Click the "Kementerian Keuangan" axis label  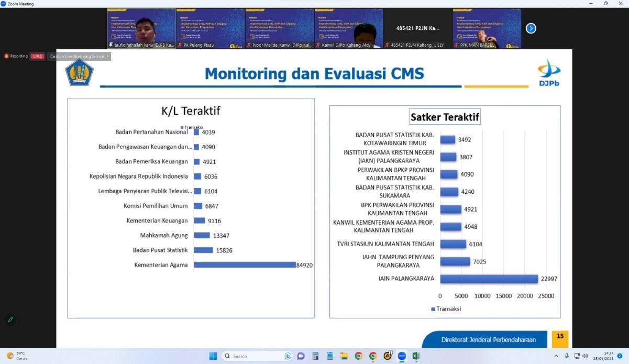click(x=157, y=221)
